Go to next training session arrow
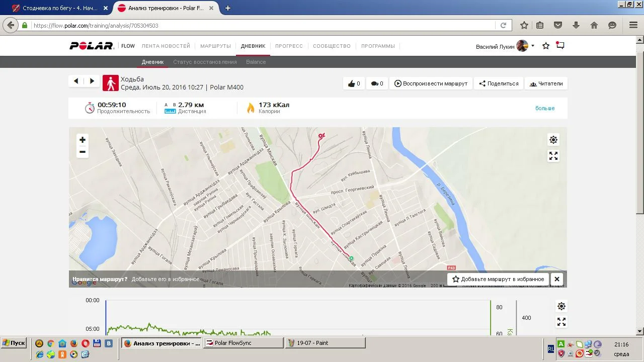This screenshot has height=362, width=644. [92, 81]
